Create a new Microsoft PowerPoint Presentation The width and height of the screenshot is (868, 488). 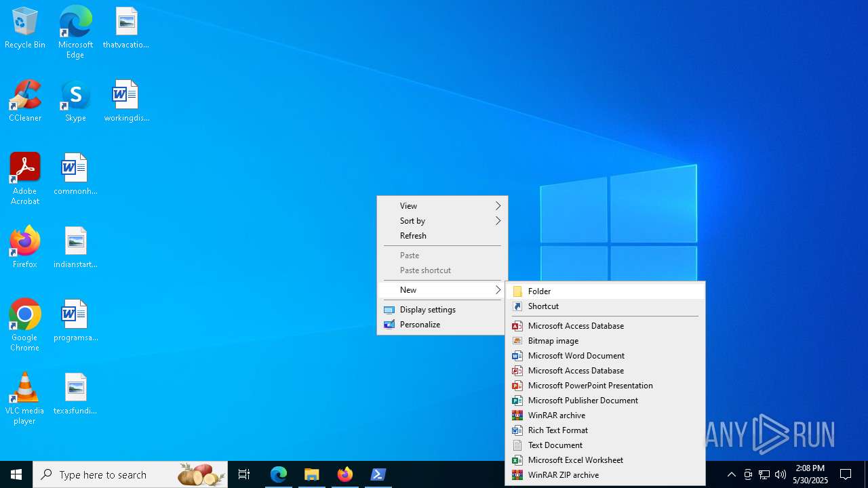tap(605, 386)
